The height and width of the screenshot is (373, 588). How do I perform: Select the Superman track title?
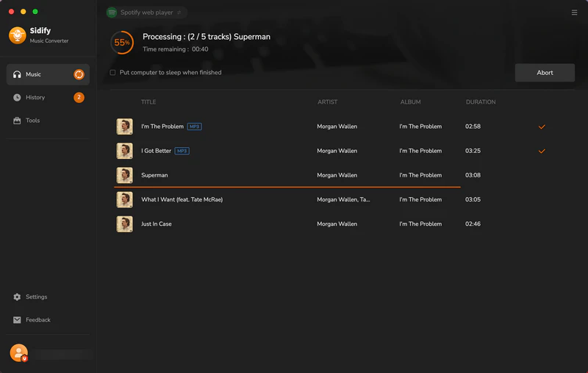pyautogui.click(x=154, y=175)
